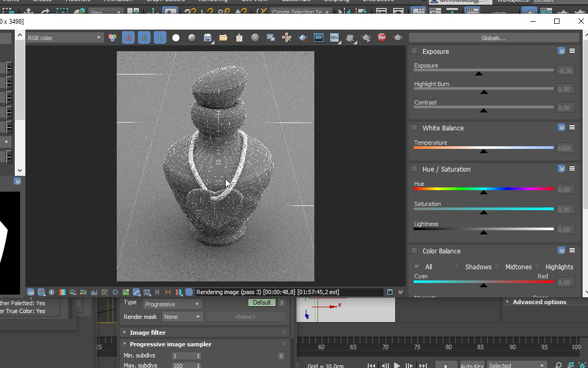The width and height of the screenshot is (588, 368).
Task: Click the Hue rainbow slider
Action: coord(483,189)
